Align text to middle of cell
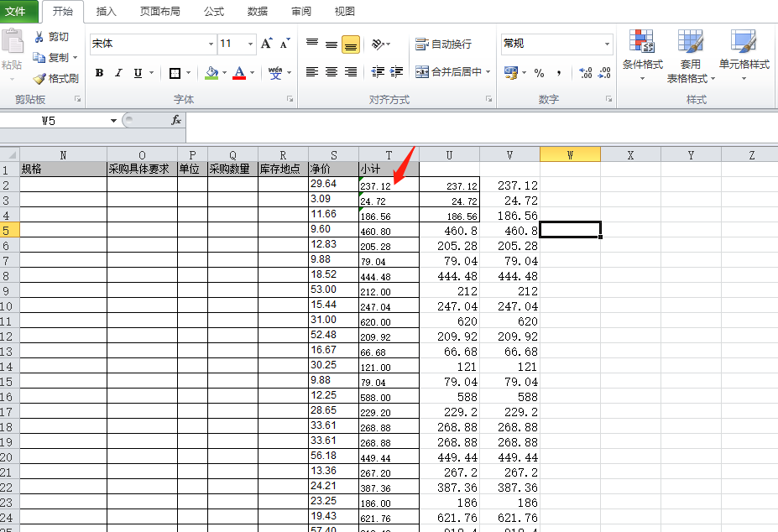This screenshot has width=778, height=532. [x=332, y=44]
